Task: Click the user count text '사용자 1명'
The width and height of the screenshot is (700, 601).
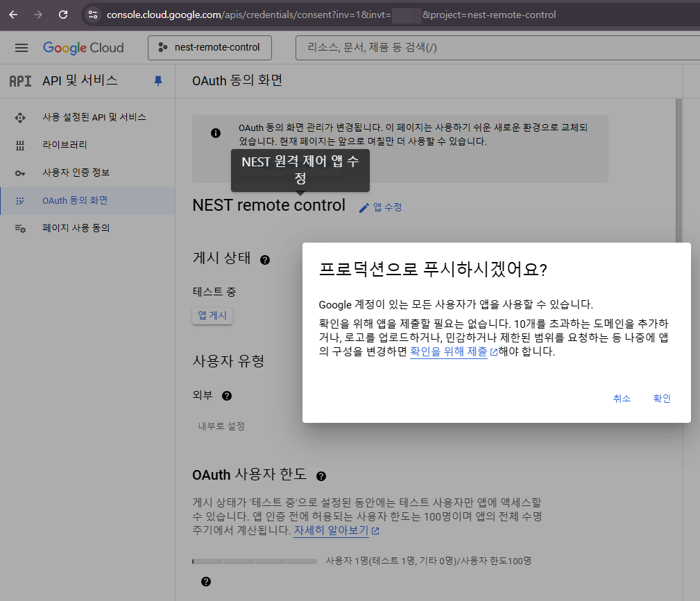Action: 346,561
